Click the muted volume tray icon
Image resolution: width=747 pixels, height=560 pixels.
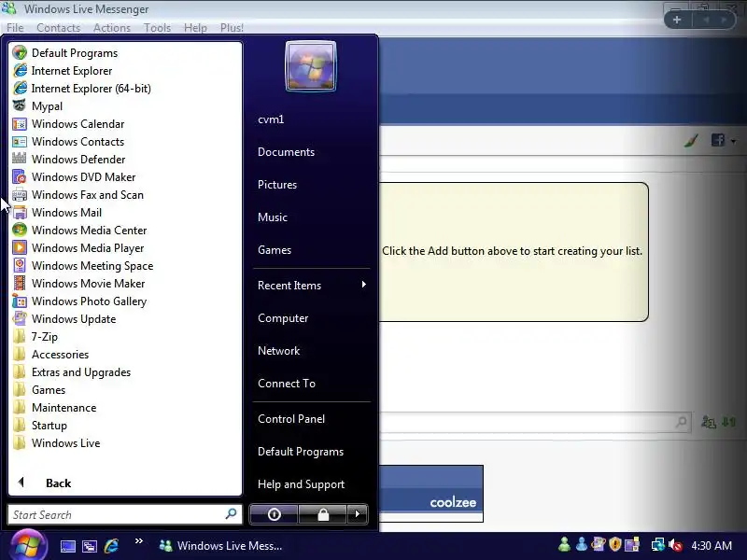coord(675,545)
